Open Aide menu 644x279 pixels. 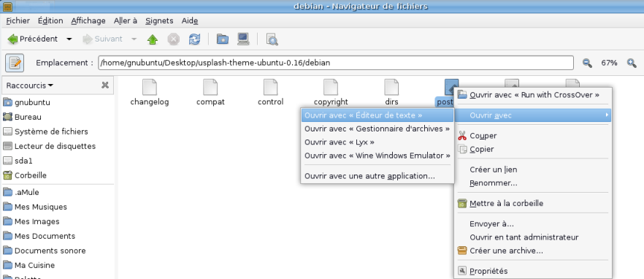click(x=190, y=20)
